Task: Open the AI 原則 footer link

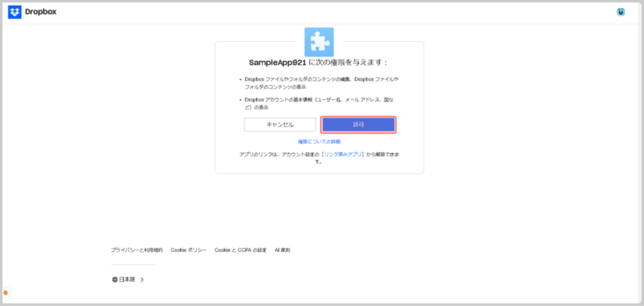Action: 283,250
